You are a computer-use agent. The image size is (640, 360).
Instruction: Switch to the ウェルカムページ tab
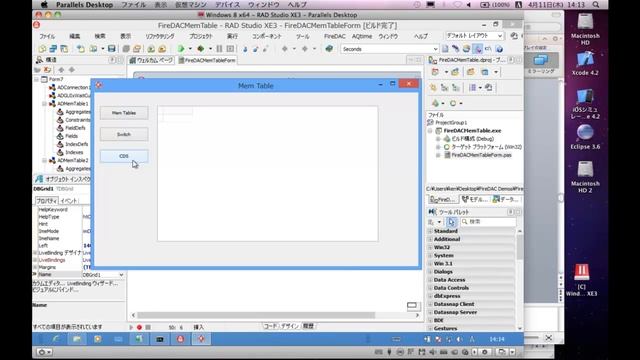pos(151,60)
